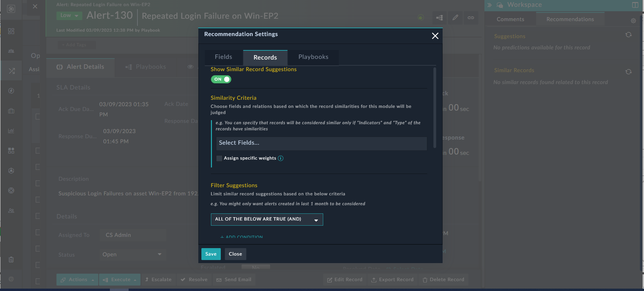
Task: Click the Assigned To field showing CS Admin
Action: [133, 235]
